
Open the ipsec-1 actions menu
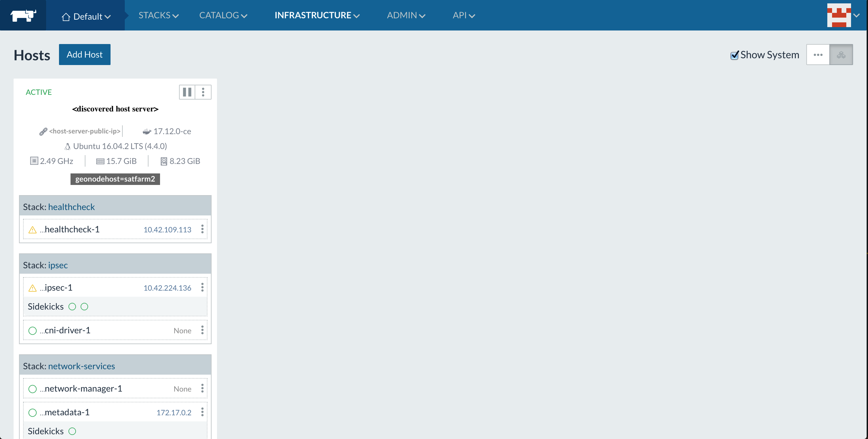tap(202, 288)
